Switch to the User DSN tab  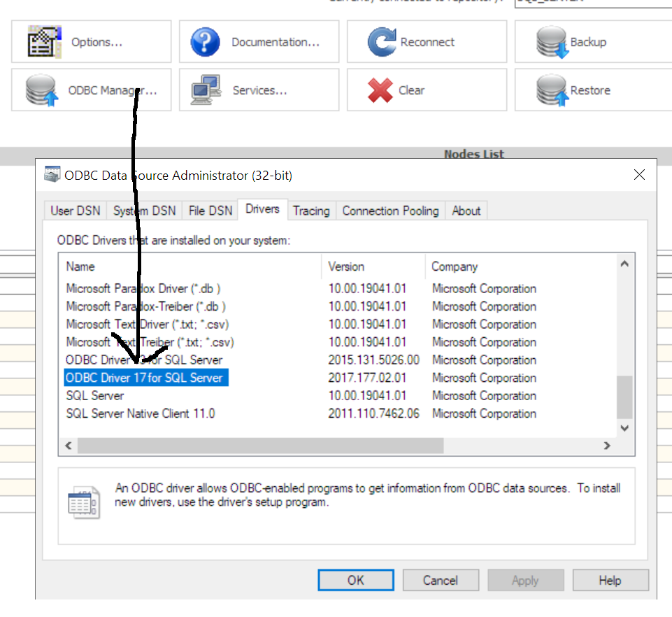(x=76, y=211)
